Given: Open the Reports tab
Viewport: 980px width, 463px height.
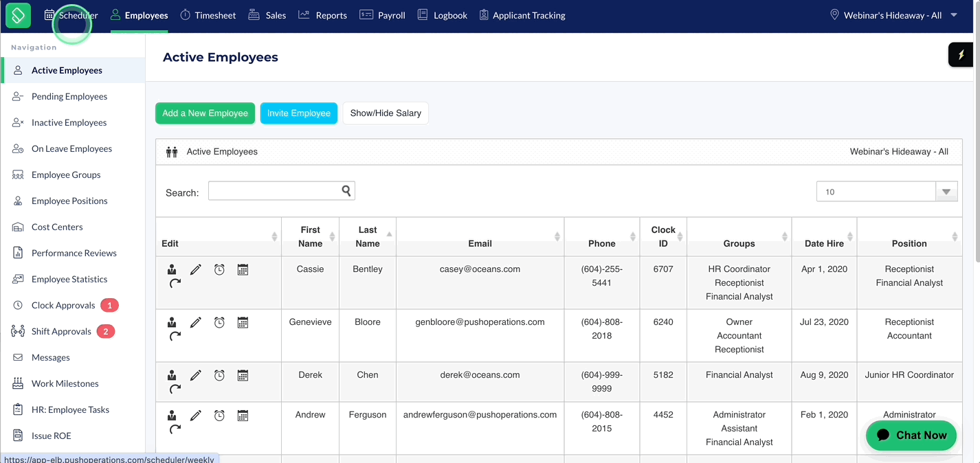Looking at the screenshot, I should pyautogui.click(x=322, y=15).
